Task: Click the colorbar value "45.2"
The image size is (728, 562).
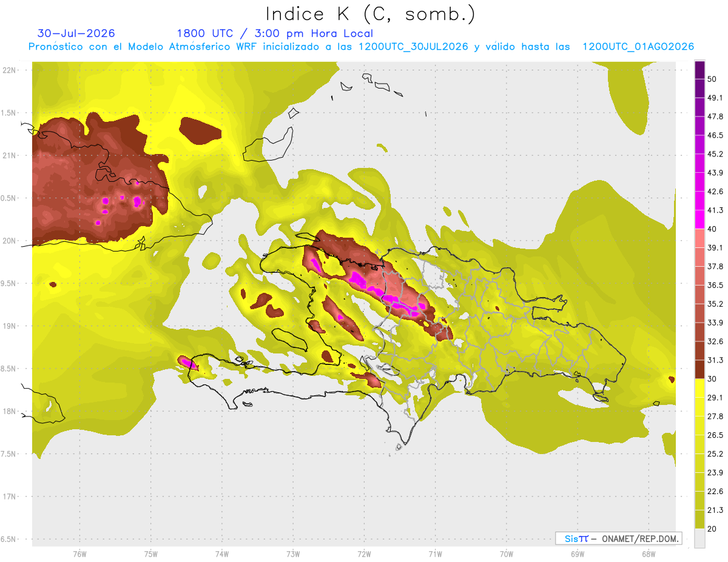Action: (715, 154)
